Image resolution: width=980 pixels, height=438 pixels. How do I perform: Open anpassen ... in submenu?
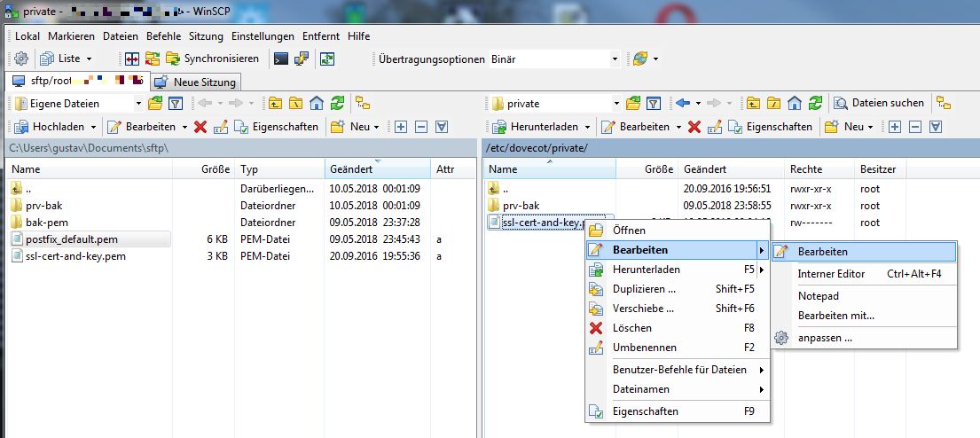[865, 338]
